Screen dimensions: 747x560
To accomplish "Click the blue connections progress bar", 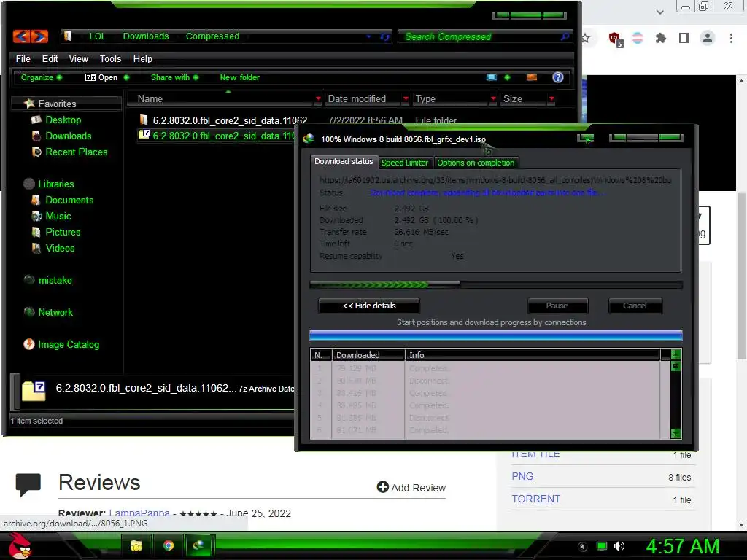I will (x=496, y=335).
